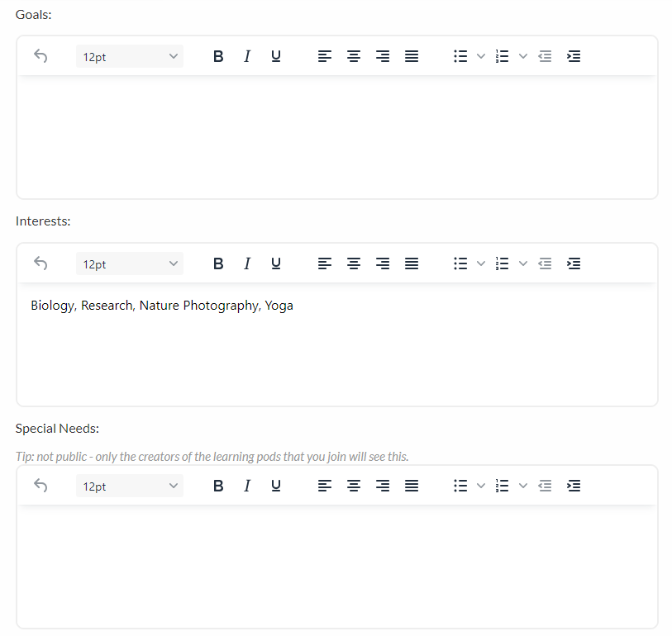Toggle underline in Special Needs editor
This screenshot has height=636, width=672.
[276, 486]
